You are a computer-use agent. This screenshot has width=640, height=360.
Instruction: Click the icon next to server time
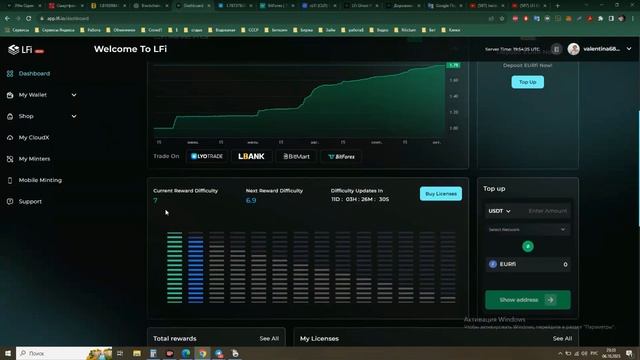556,49
